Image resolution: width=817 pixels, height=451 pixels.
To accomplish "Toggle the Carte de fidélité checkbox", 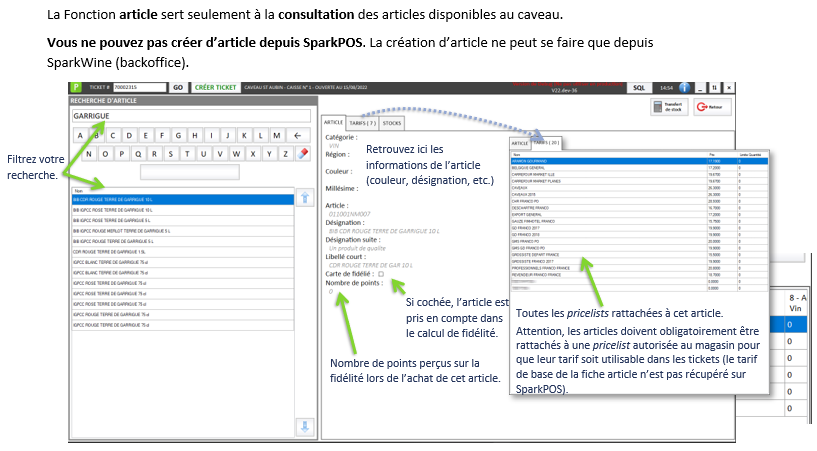I will coord(381,273).
